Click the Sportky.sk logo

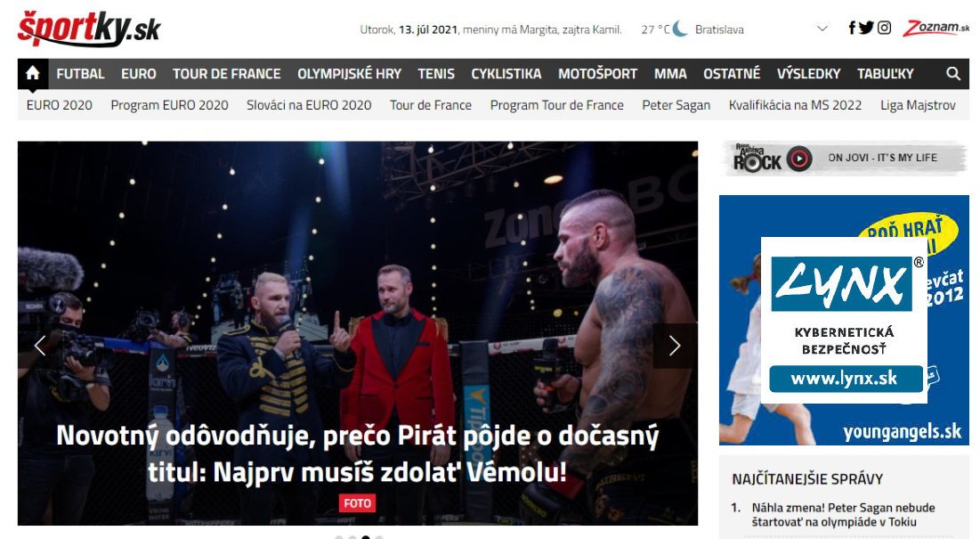coord(89,29)
